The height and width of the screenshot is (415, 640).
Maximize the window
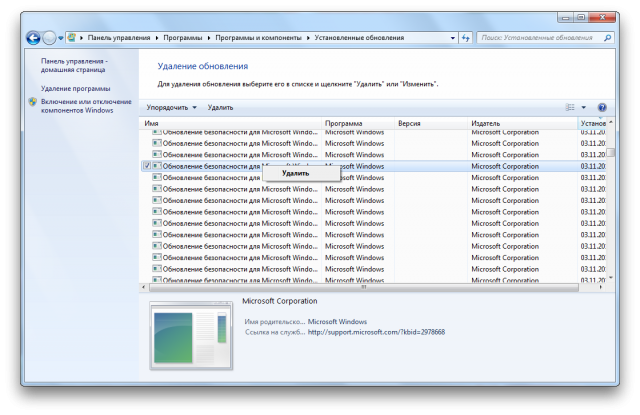click(x=581, y=18)
